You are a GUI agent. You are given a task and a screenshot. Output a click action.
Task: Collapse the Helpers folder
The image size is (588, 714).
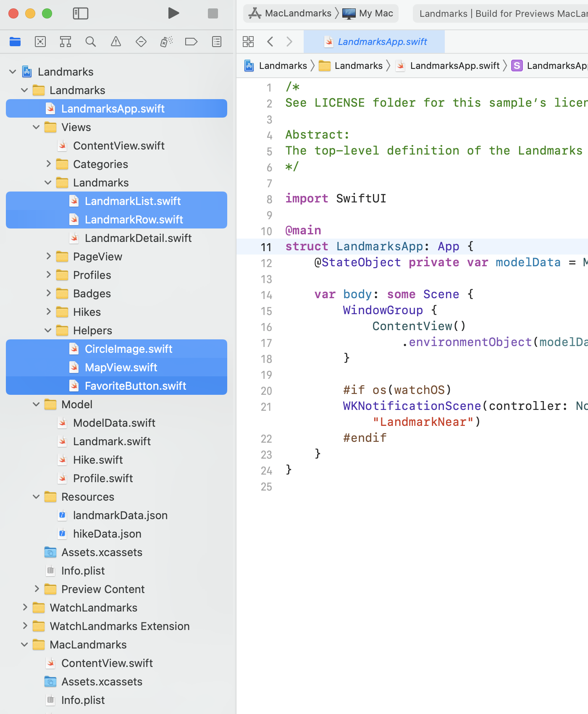click(x=48, y=331)
